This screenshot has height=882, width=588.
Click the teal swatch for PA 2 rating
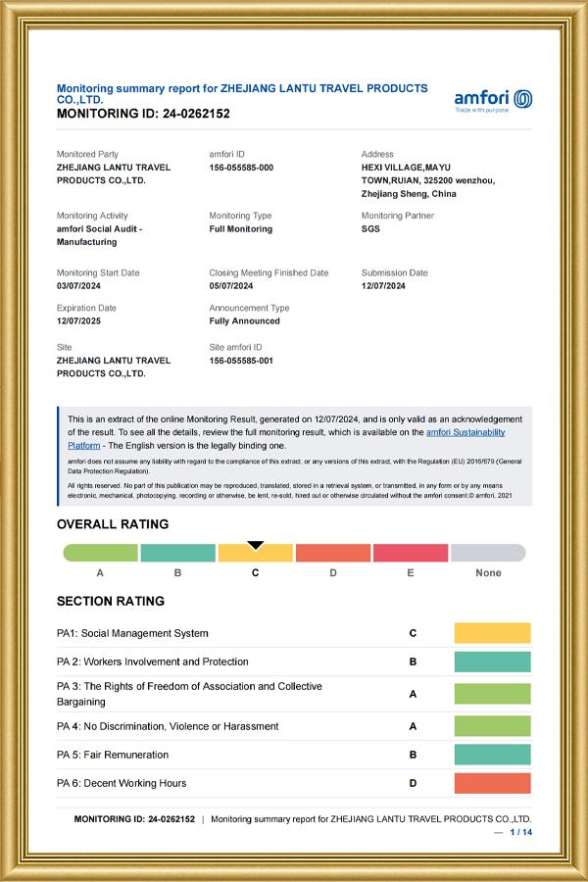point(492,661)
